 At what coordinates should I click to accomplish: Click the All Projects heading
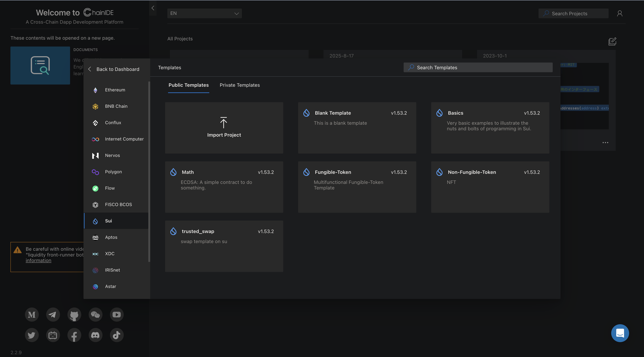(x=180, y=39)
